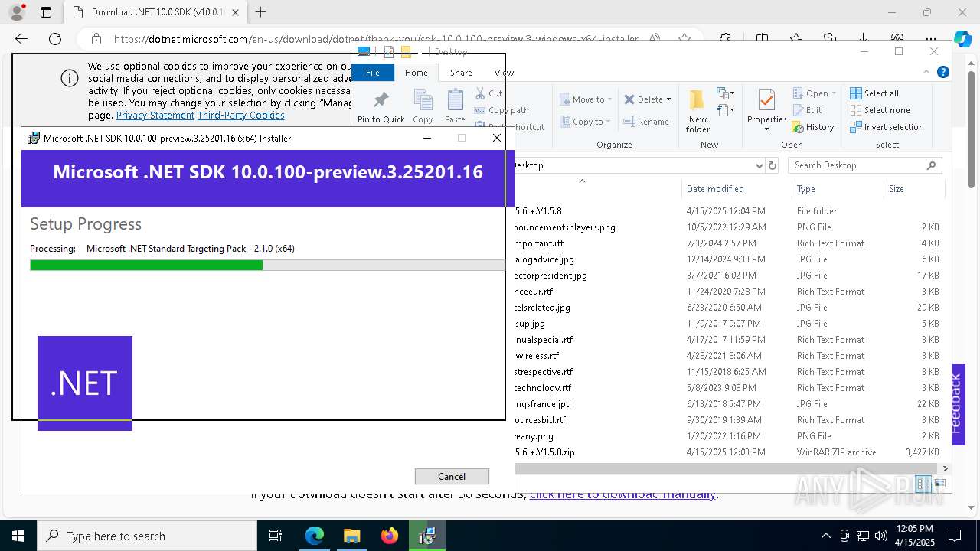The height and width of the screenshot is (551, 980).
Task: Open Task View on the taskbar
Action: [x=276, y=536]
